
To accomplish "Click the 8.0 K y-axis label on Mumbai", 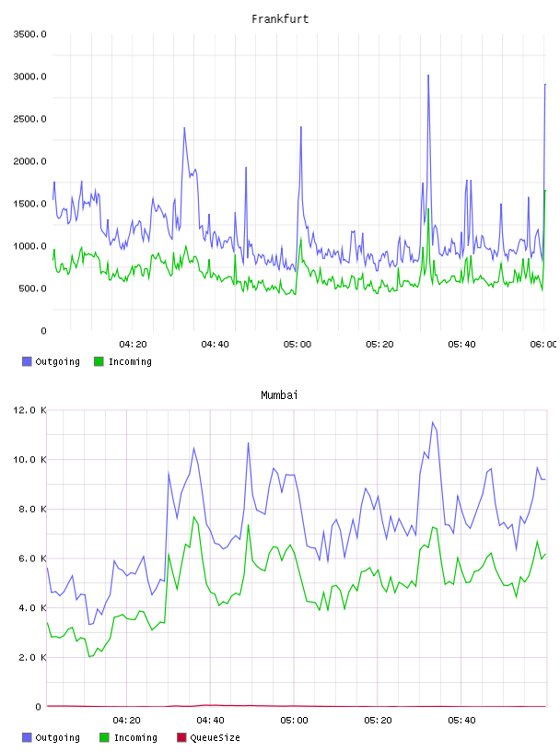I will (x=32, y=509).
